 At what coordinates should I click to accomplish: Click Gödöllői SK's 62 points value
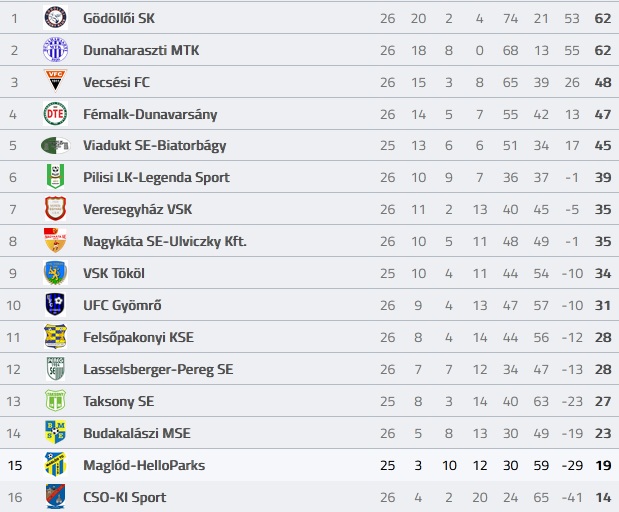coord(603,19)
